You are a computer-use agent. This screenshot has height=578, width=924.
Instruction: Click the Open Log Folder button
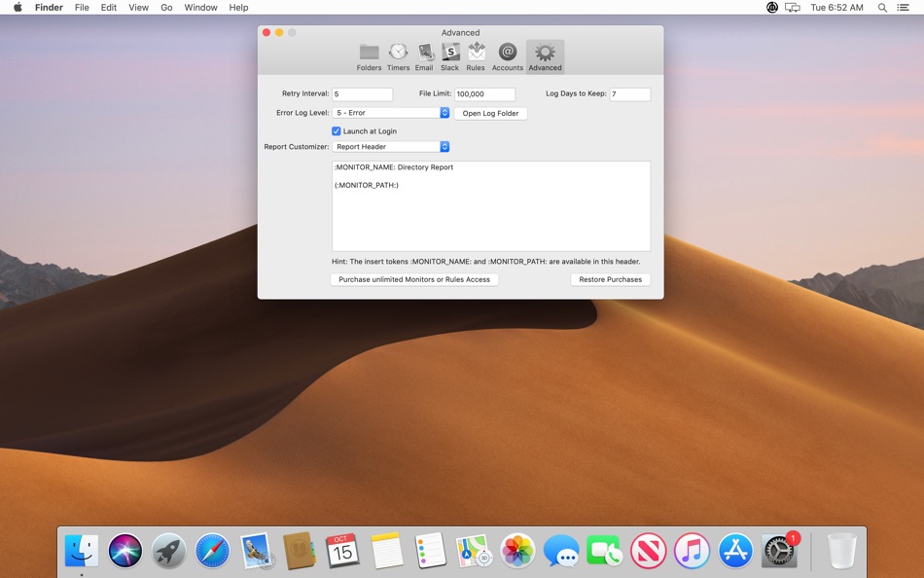[x=490, y=113]
